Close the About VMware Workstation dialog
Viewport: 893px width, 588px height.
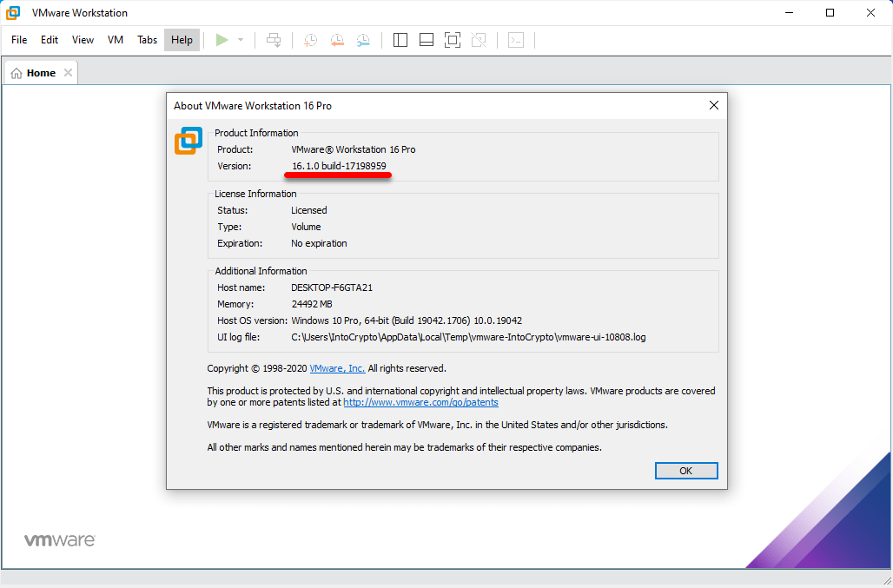point(713,105)
